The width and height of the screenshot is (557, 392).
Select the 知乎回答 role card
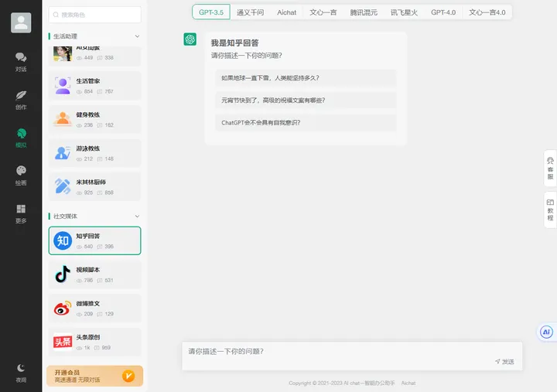tap(95, 240)
